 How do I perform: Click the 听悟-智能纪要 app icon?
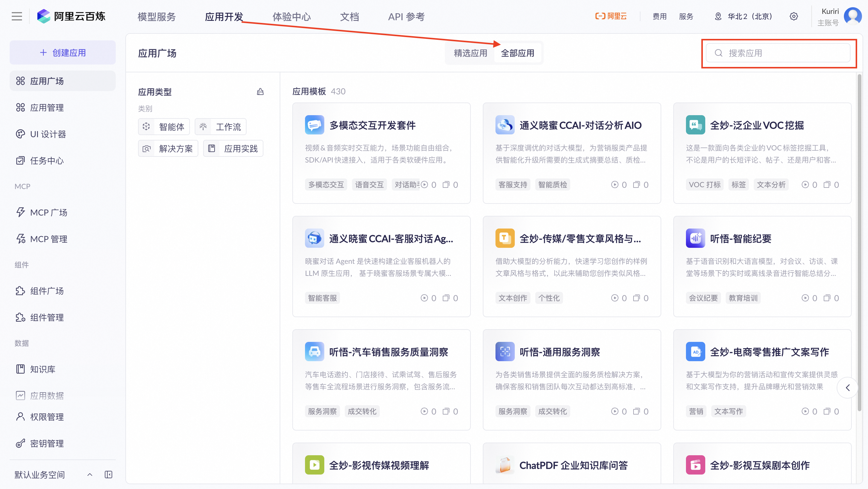(695, 238)
